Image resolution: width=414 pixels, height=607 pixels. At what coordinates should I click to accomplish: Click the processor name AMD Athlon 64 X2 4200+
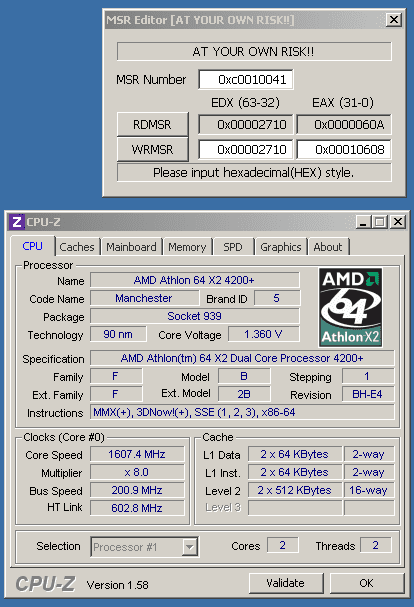[194, 280]
